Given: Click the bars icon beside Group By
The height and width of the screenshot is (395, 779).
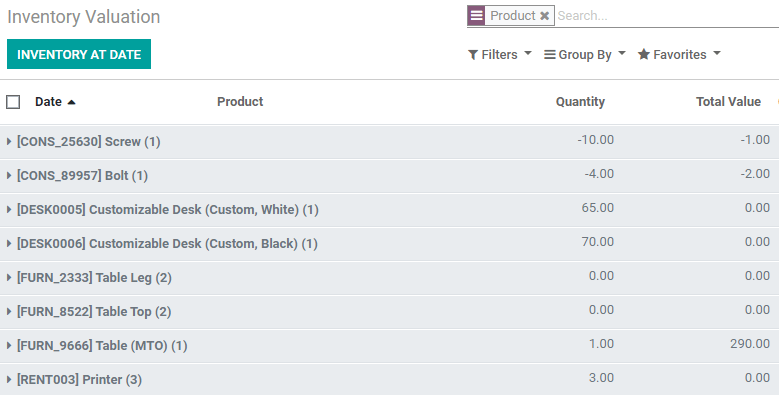Looking at the screenshot, I should pyautogui.click(x=549, y=55).
